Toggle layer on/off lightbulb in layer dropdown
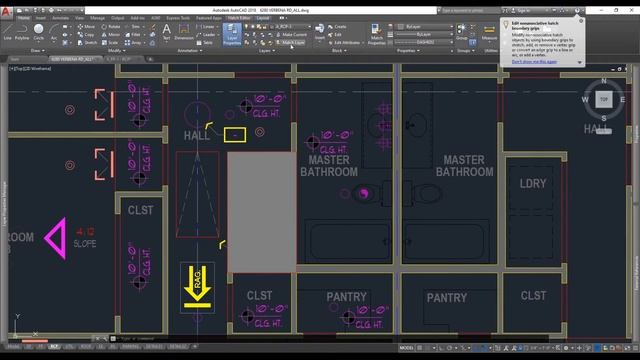This screenshot has height=360, width=640. click(x=247, y=27)
